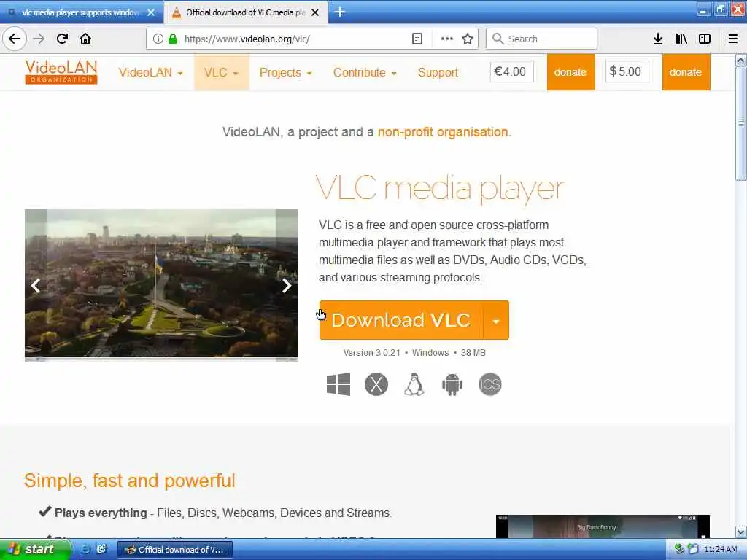Open the non-profit organisation link
This screenshot has width=747, height=560.
[443, 132]
